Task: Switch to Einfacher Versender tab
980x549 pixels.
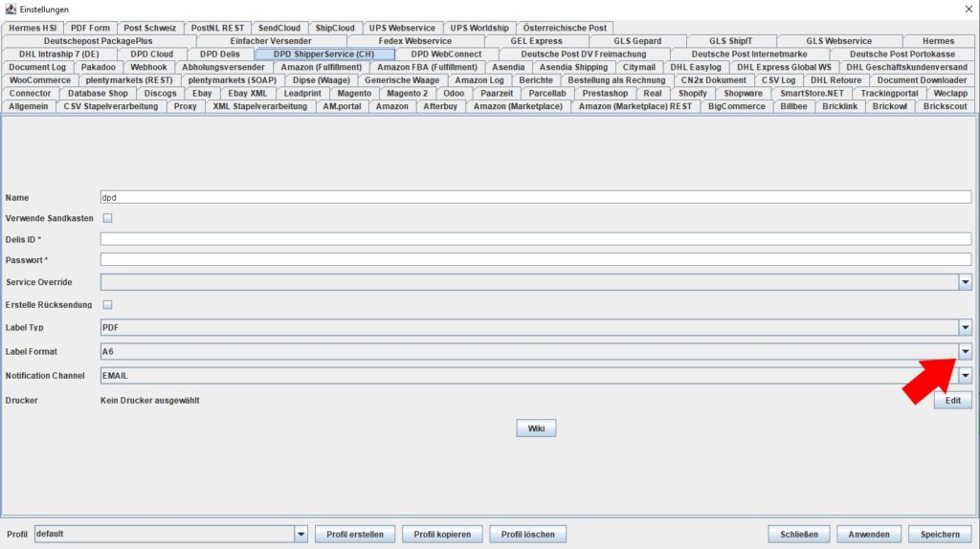Action: [271, 41]
